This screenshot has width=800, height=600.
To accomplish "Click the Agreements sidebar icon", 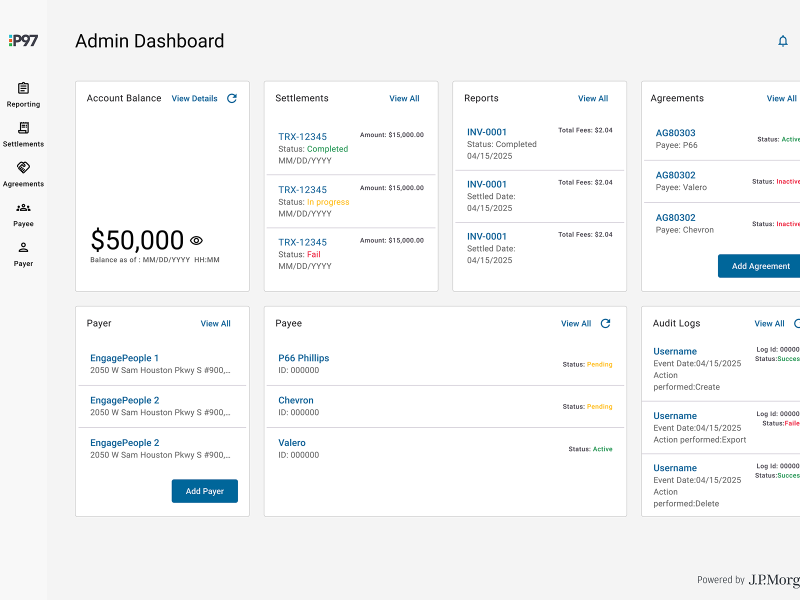I will click(23, 173).
